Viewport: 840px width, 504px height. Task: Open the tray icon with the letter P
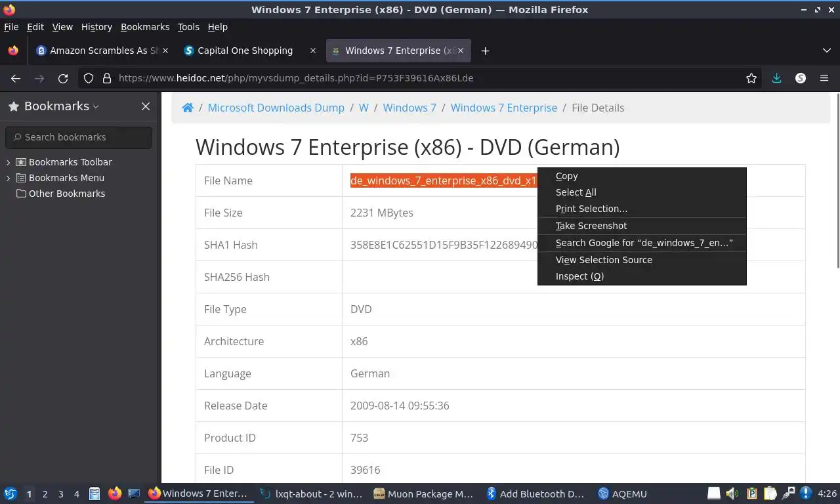point(752,493)
